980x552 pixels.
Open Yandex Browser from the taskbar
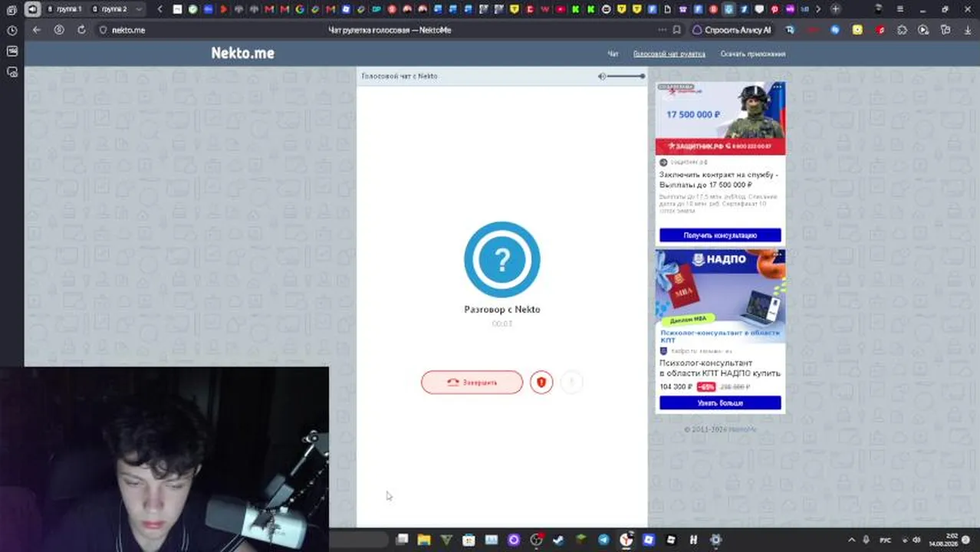coord(626,540)
